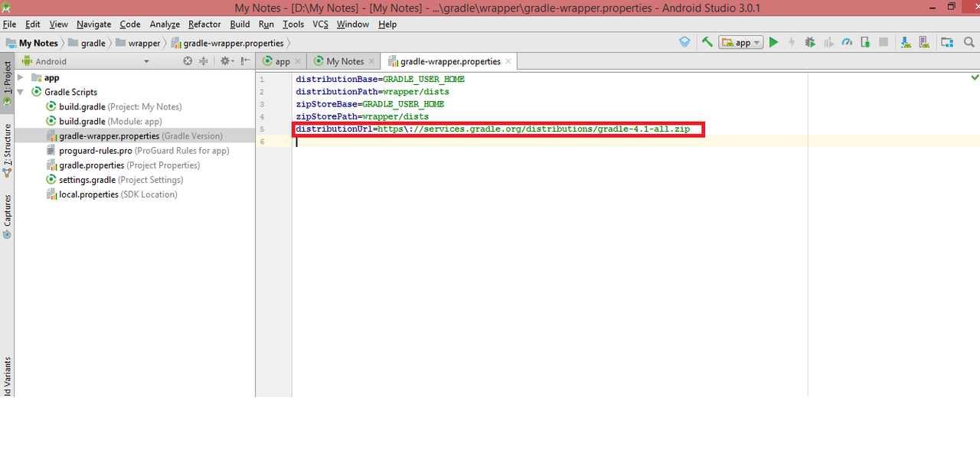The width and height of the screenshot is (980, 457).
Task: Open the app run configuration dropdown
Action: [x=740, y=43]
